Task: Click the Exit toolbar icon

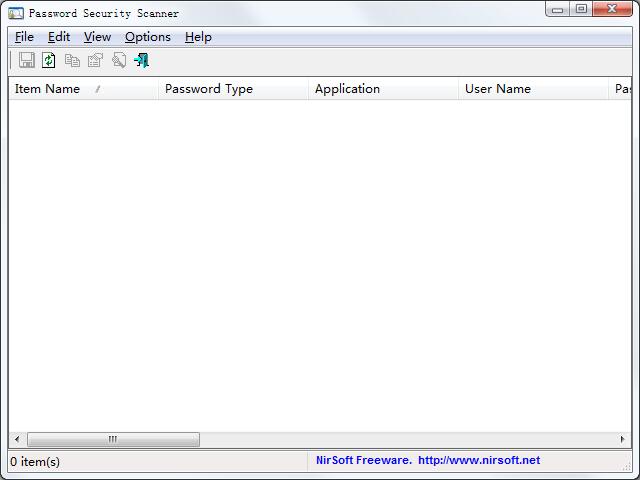Action: (141, 60)
